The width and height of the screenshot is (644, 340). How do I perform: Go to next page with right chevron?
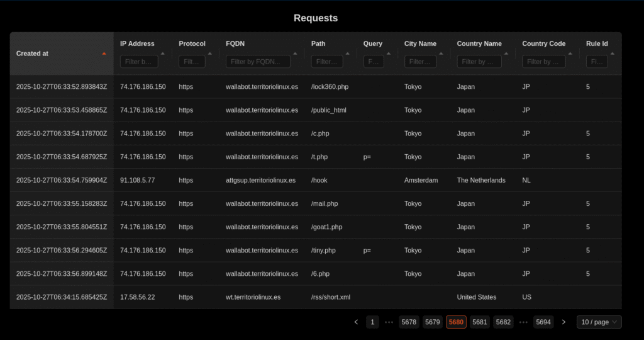563,322
